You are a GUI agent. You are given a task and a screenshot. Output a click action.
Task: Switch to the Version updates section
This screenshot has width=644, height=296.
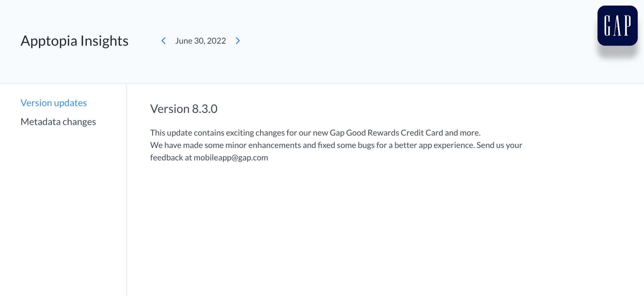pos(54,103)
